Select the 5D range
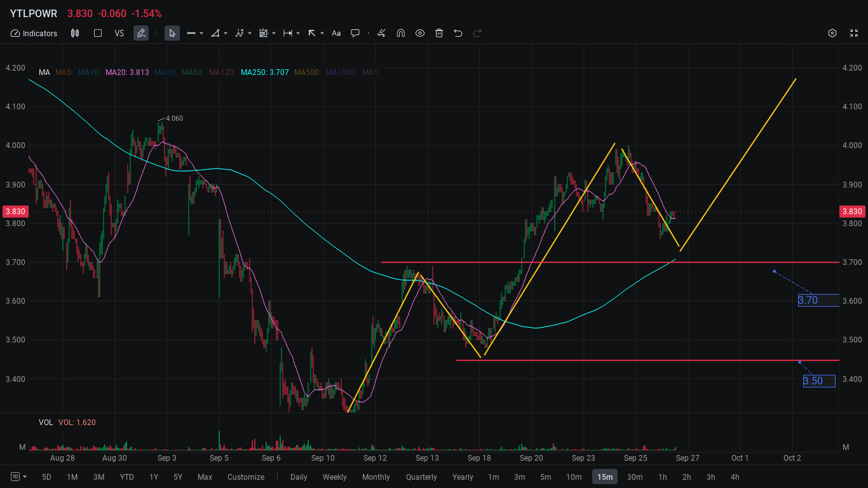Image resolution: width=868 pixels, height=488 pixels. click(47, 477)
